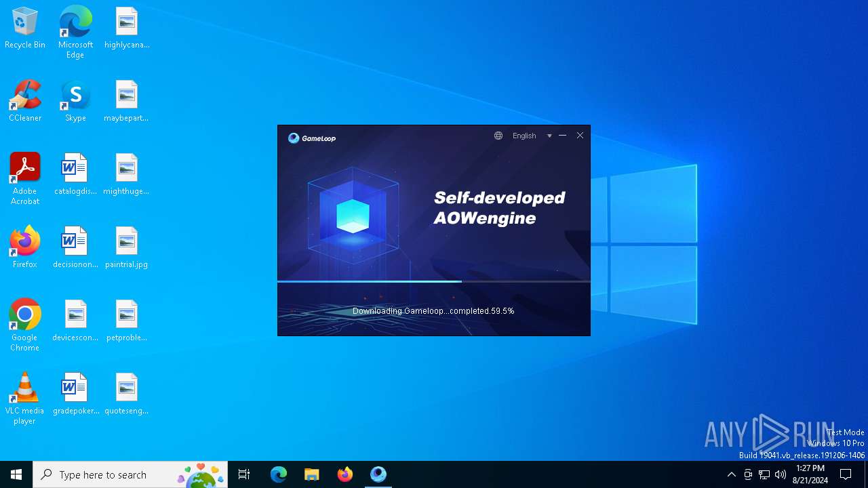Click the taskbar search box
This screenshot has width=868, height=488.
click(x=130, y=474)
